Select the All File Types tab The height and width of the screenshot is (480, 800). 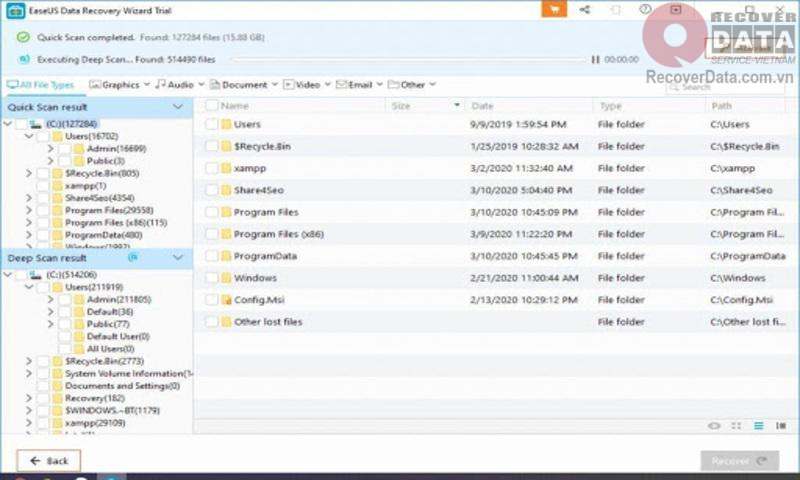[x=41, y=85]
